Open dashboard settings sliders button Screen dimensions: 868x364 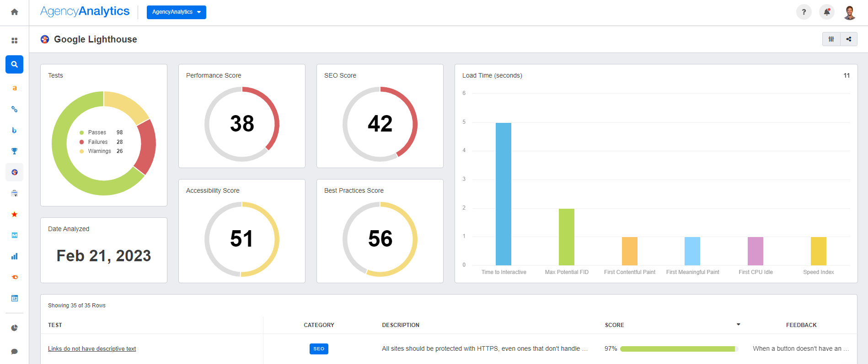coord(831,39)
